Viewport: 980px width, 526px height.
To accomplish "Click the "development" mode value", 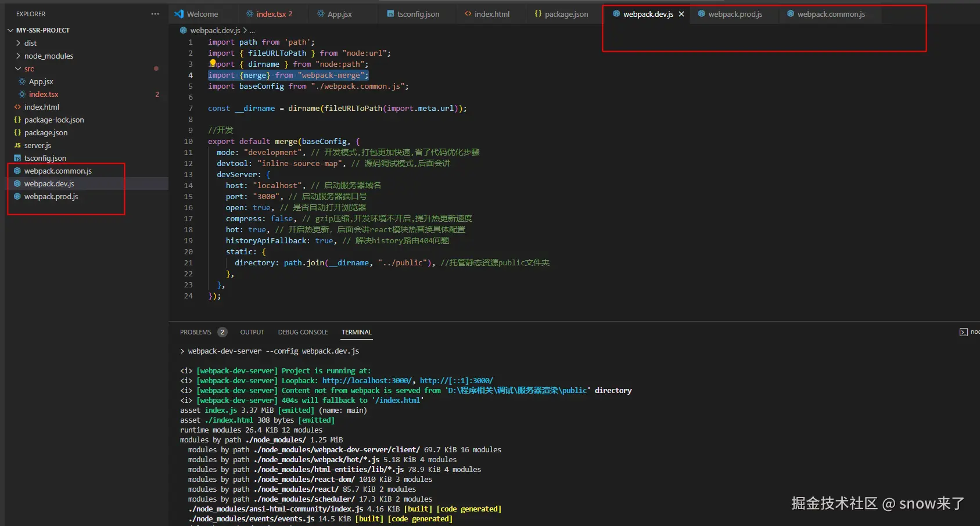I will coord(273,152).
